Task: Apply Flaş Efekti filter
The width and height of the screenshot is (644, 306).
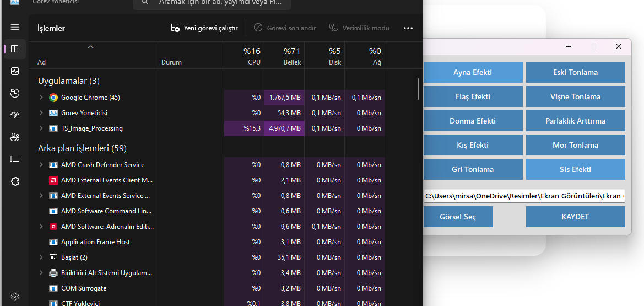Action: [473, 96]
